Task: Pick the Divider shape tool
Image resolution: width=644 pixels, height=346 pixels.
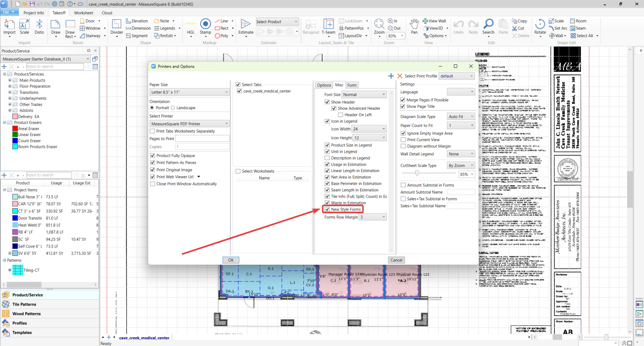Action: point(117,27)
